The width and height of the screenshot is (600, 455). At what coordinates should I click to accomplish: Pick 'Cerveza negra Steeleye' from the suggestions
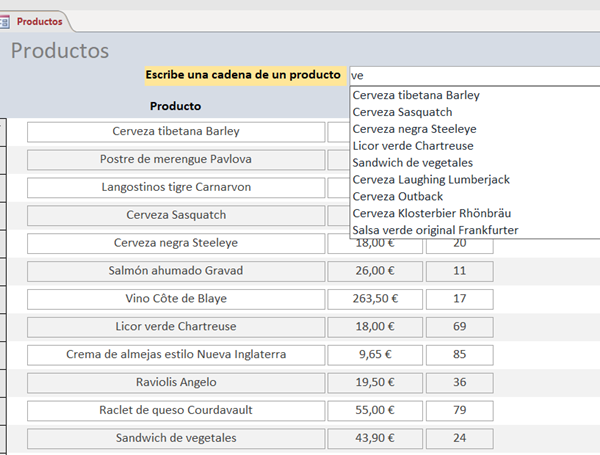[414, 129]
